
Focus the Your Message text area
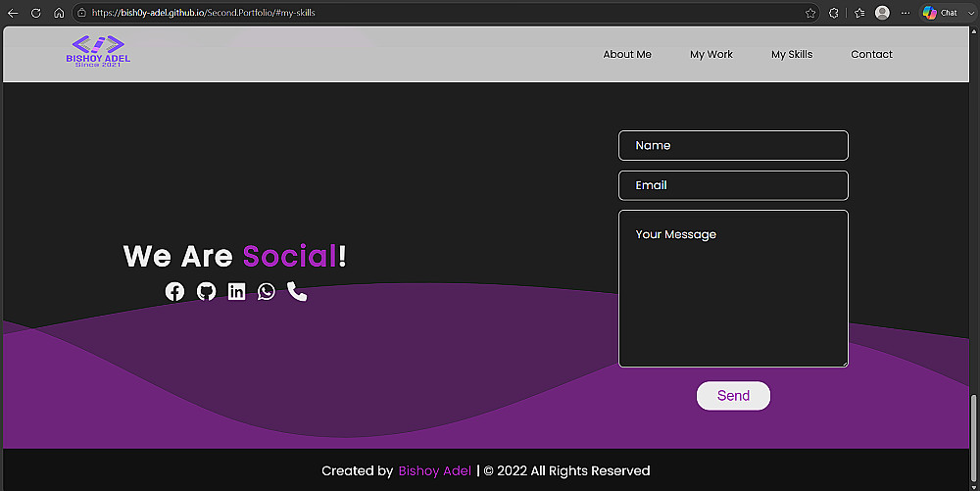pos(733,288)
